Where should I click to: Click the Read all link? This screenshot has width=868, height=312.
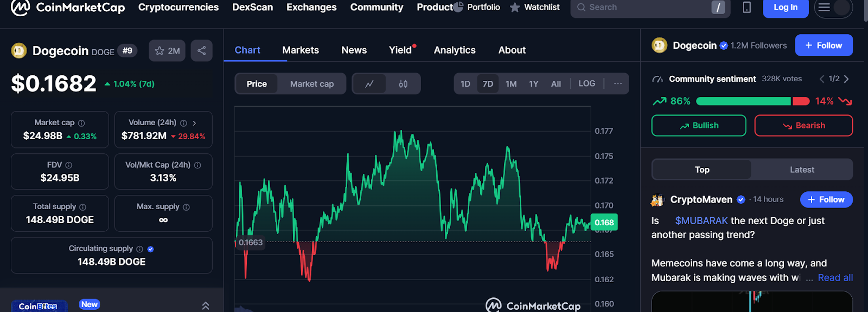[x=835, y=277]
